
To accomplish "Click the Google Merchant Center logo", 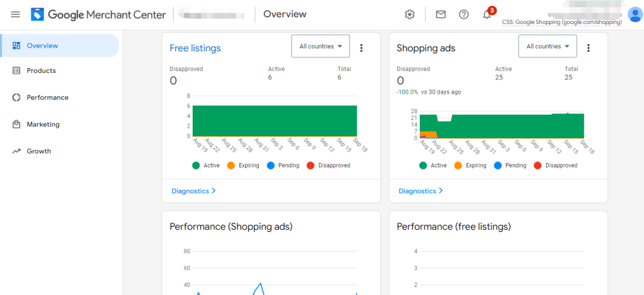I will tap(98, 14).
